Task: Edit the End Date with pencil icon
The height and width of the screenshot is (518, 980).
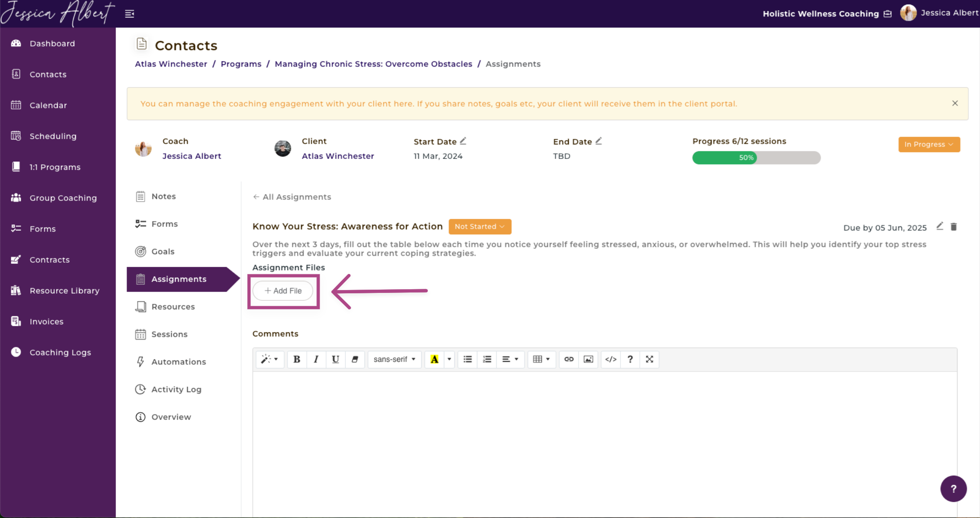Action: click(599, 141)
